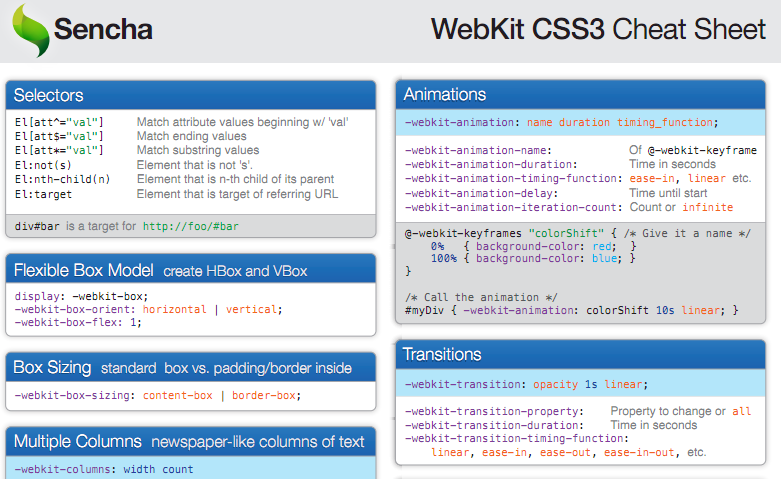The image size is (781, 479).
Task: Click 'Match ending values' description
Action: coord(192,136)
